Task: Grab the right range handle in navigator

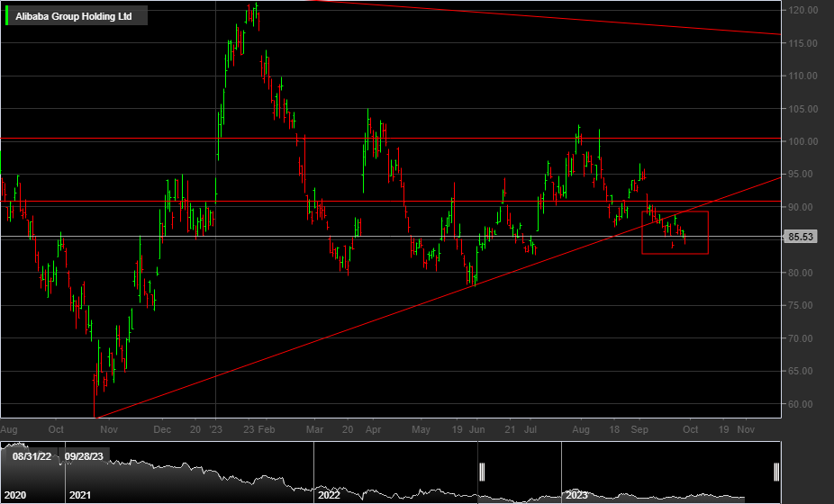Action: pos(776,472)
